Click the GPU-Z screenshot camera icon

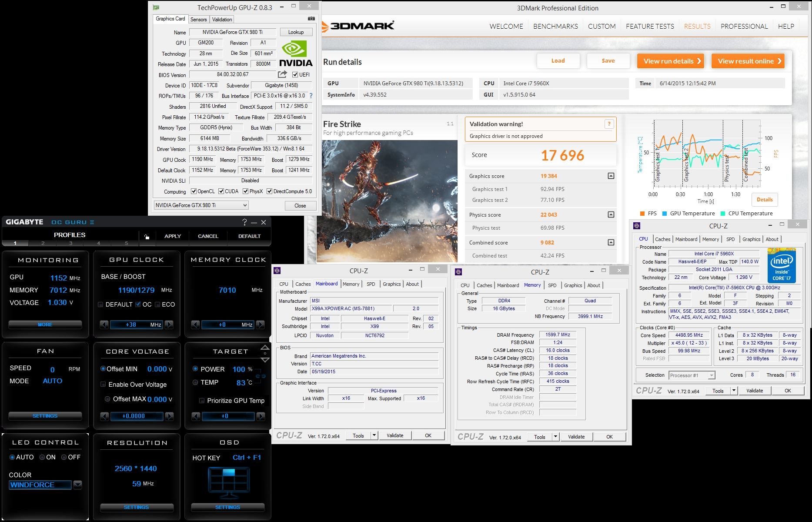[311, 19]
